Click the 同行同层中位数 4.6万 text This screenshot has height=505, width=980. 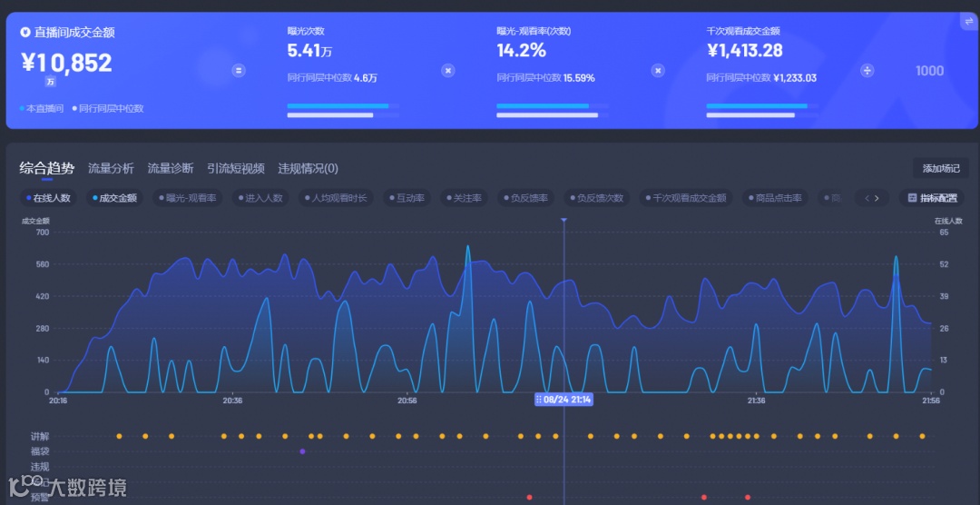tap(332, 78)
